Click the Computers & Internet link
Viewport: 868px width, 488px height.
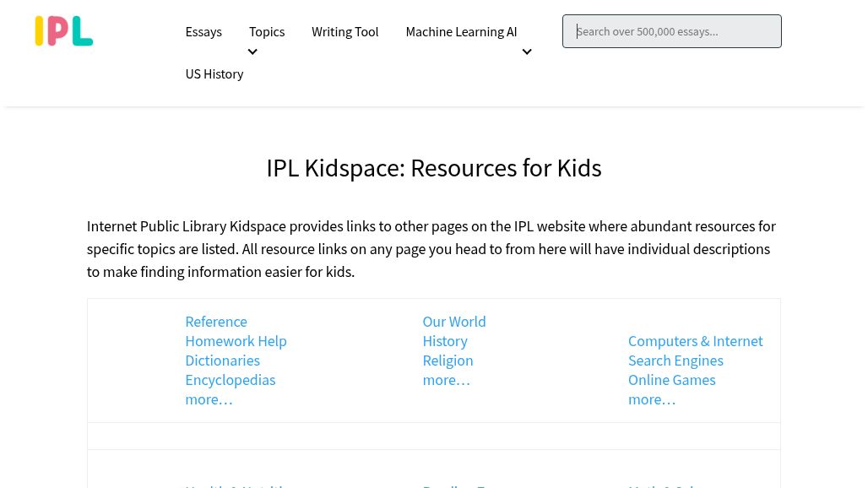[695, 341]
